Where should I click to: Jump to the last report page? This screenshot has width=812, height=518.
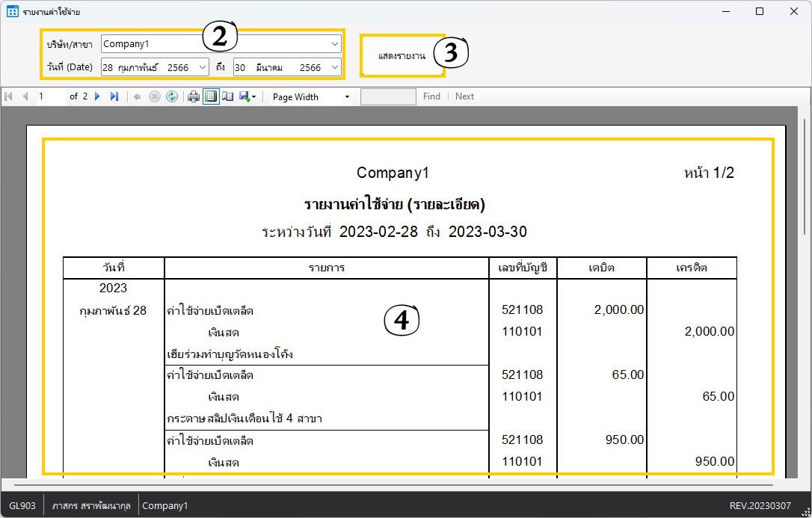coord(114,96)
